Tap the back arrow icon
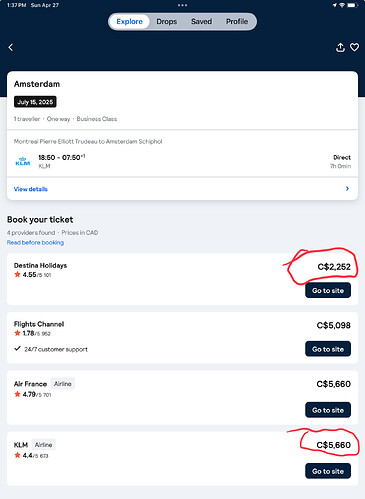The height and width of the screenshot is (499, 365). (x=11, y=47)
